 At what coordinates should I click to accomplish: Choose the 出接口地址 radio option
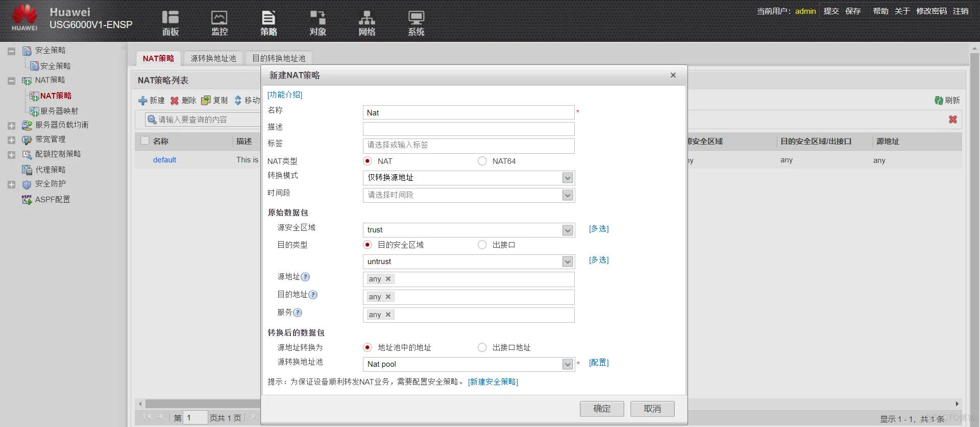(482, 347)
